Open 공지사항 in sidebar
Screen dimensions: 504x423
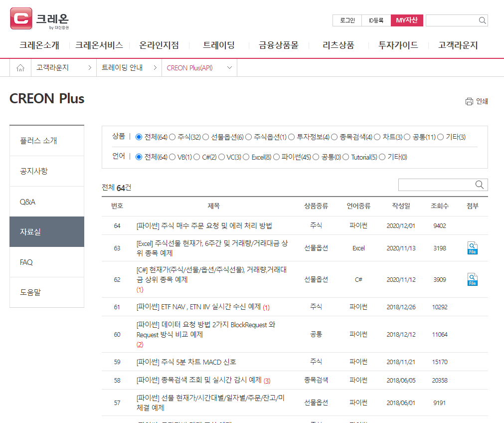coord(47,171)
